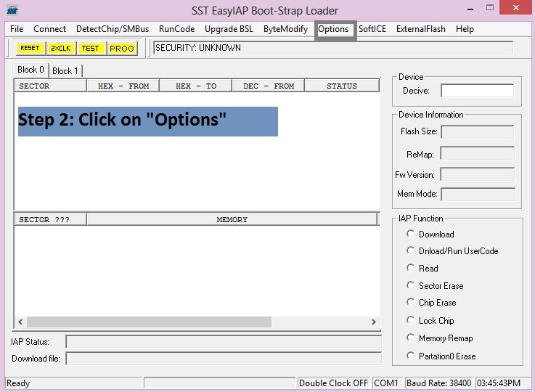Click the SECTOR ??? column header
The height and width of the screenshot is (392, 535).
[x=50, y=219]
